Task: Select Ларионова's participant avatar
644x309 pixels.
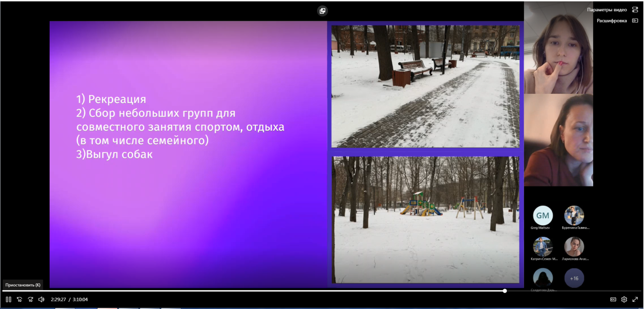Action: click(x=574, y=247)
